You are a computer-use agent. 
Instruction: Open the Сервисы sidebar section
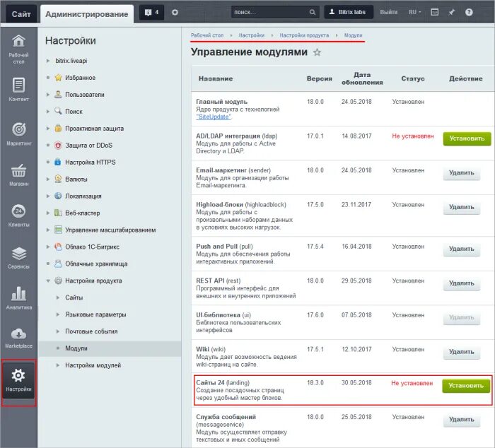[18, 257]
